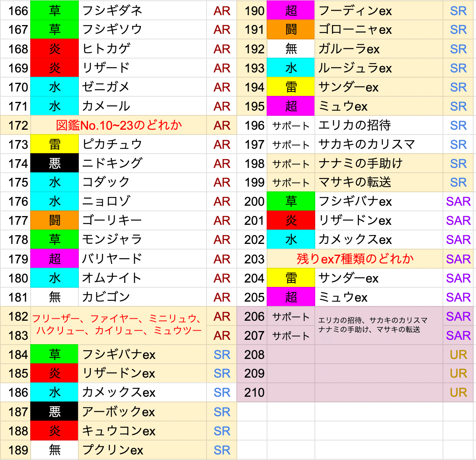Select the cell ミュウex in row 195
Viewport: 476px width, 460px height.
pyautogui.click(x=378, y=106)
